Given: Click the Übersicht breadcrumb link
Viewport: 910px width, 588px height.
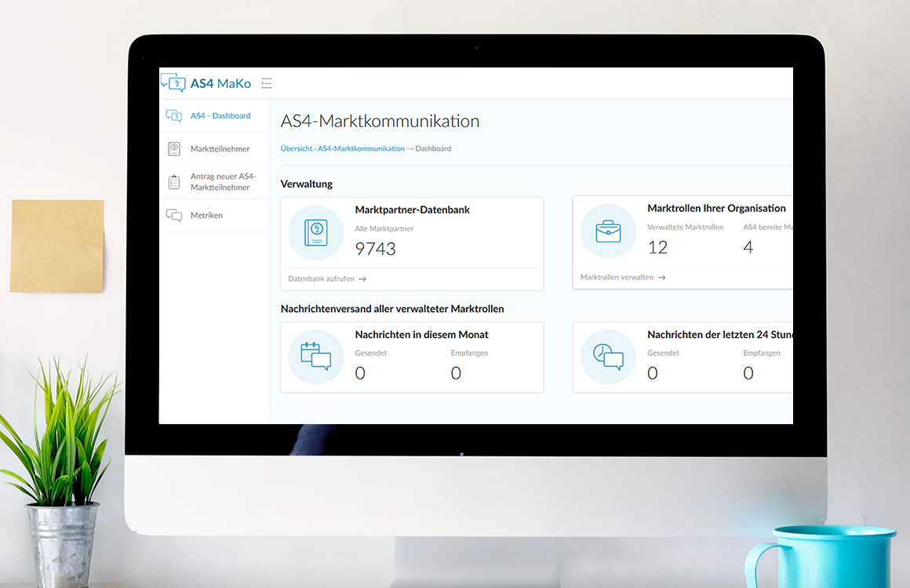Looking at the screenshot, I should 296,149.
